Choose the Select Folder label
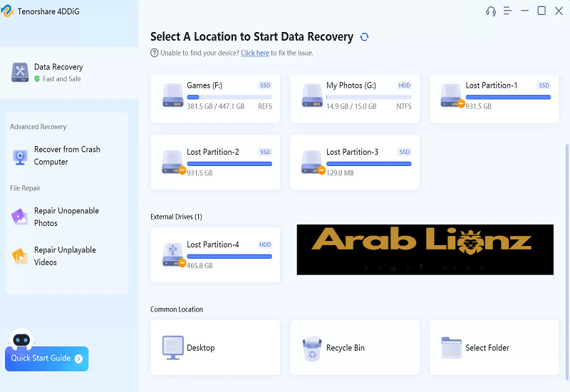 click(487, 348)
